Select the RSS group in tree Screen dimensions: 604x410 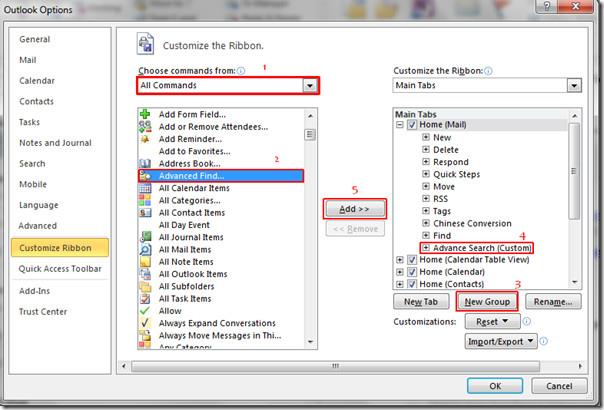coord(440,199)
